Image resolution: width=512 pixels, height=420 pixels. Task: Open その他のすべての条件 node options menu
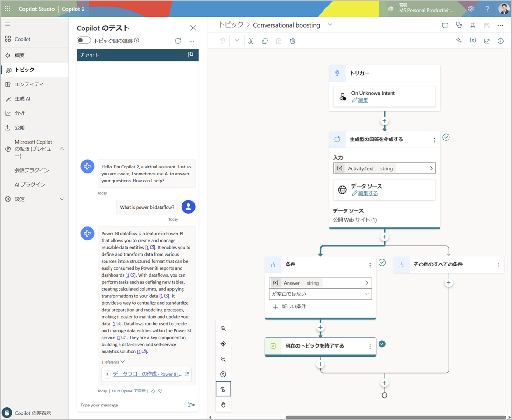click(x=498, y=265)
